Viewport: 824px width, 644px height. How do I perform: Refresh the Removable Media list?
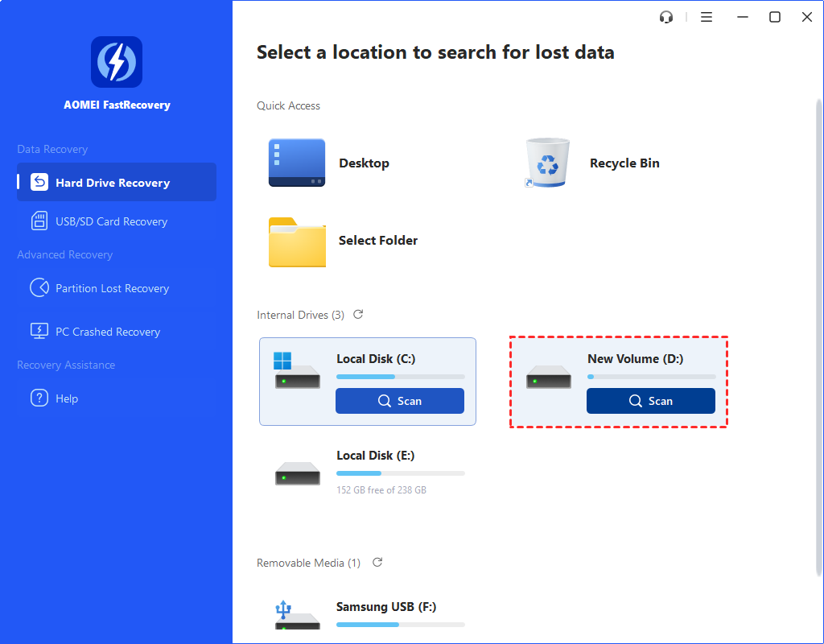[377, 562]
